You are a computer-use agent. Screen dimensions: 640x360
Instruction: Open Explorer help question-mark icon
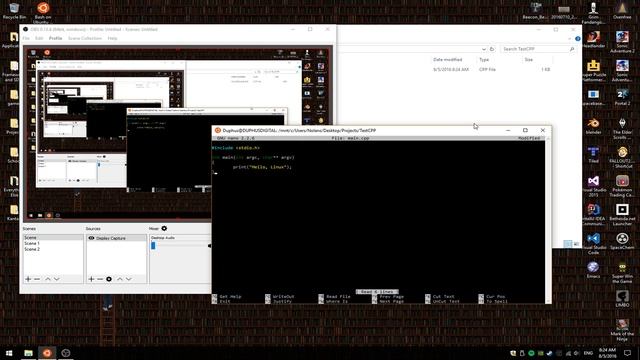click(578, 39)
